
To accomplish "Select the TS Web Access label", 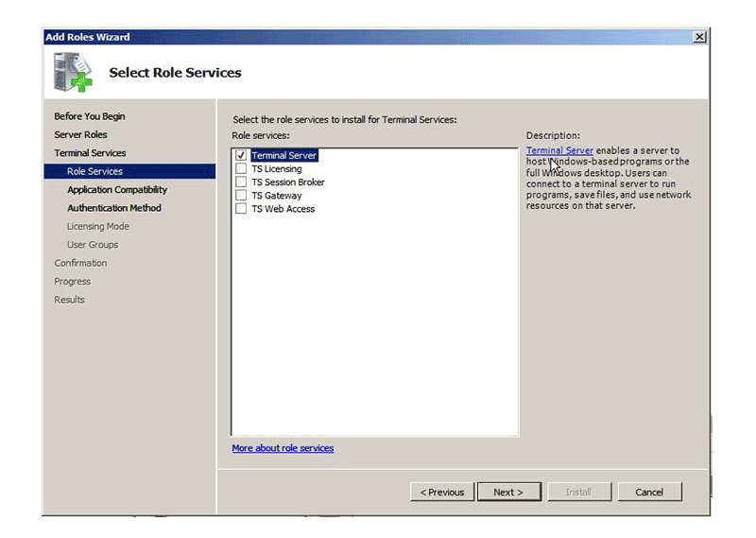I will [x=283, y=209].
